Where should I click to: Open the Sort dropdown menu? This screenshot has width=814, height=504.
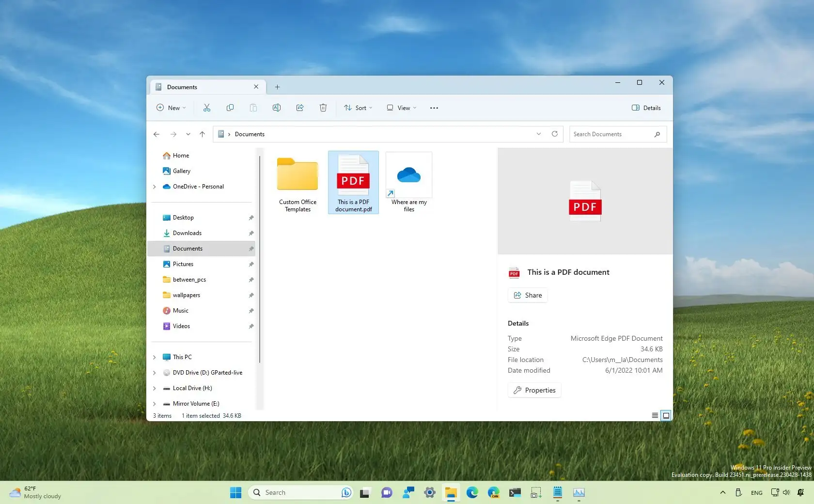(358, 108)
